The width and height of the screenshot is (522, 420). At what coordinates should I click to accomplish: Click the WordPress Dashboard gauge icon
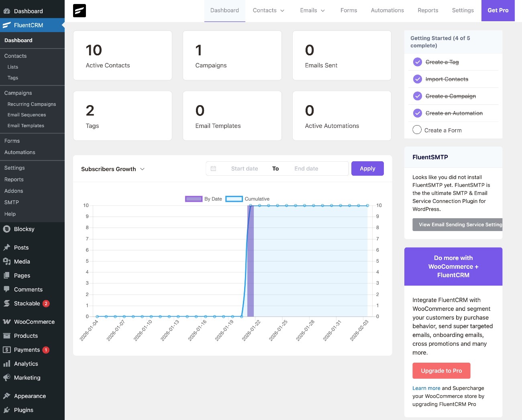(7, 11)
